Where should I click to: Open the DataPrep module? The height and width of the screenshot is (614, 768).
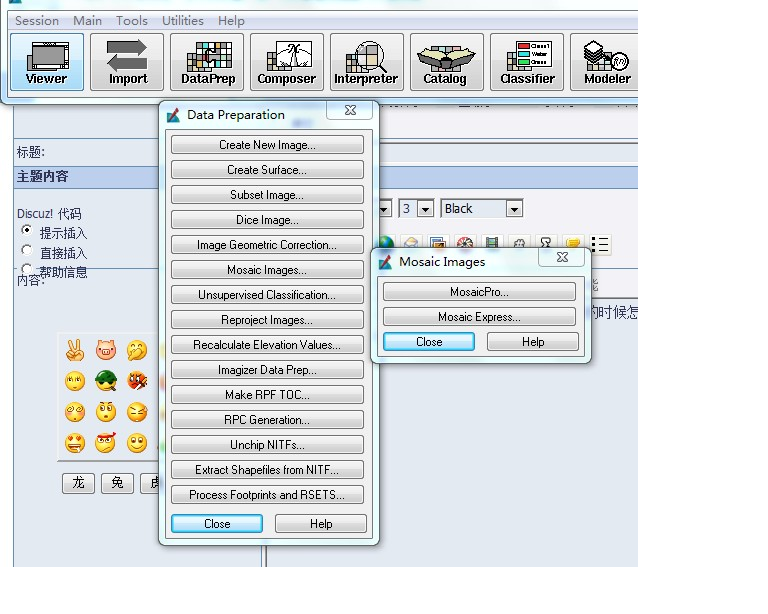207,62
